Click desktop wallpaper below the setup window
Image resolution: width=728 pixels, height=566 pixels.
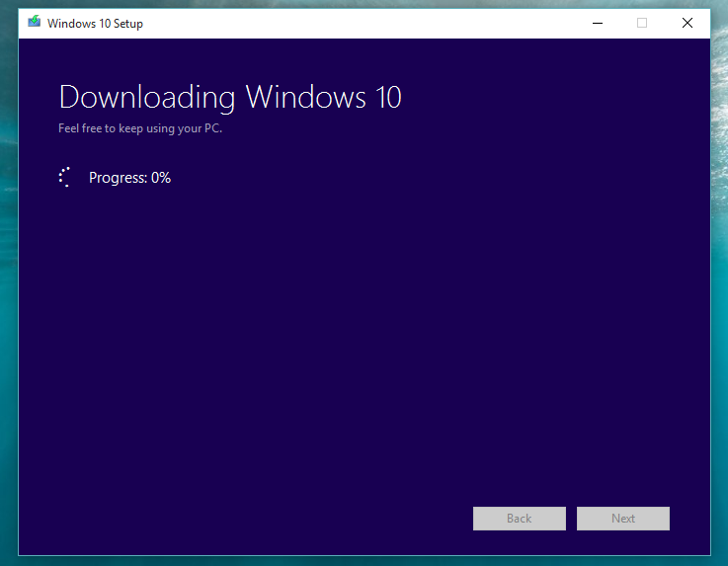pos(364,561)
